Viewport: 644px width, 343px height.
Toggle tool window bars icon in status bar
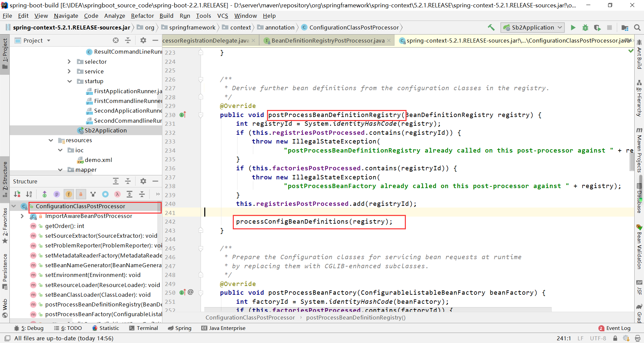click(x=7, y=338)
